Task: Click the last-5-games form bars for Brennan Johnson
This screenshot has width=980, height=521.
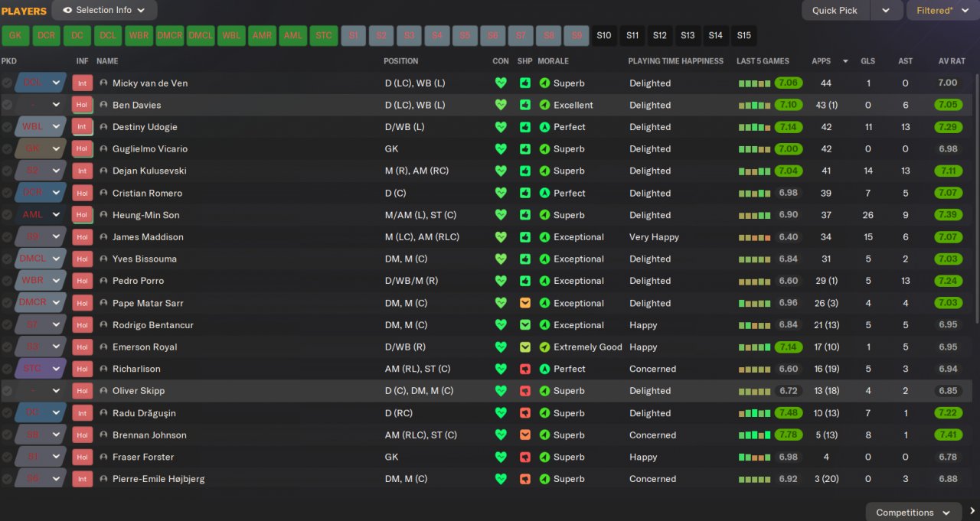Action: pos(754,435)
